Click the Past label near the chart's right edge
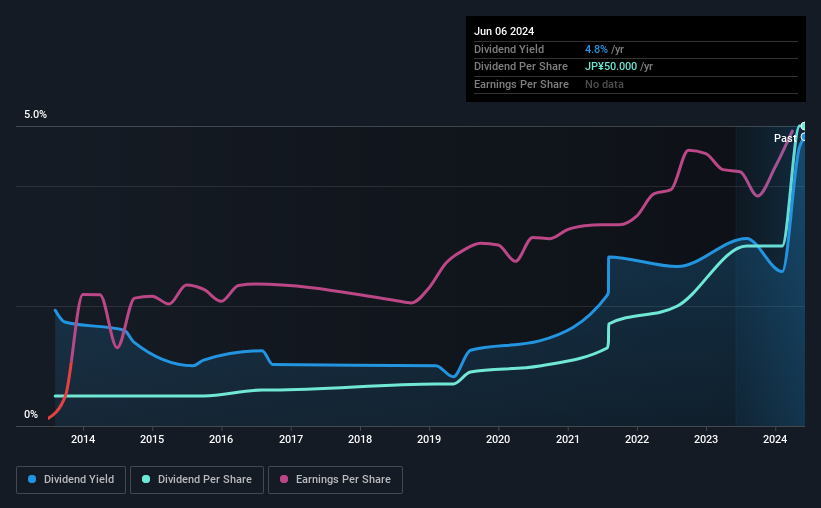Image resolution: width=821 pixels, height=508 pixels. [785, 138]
